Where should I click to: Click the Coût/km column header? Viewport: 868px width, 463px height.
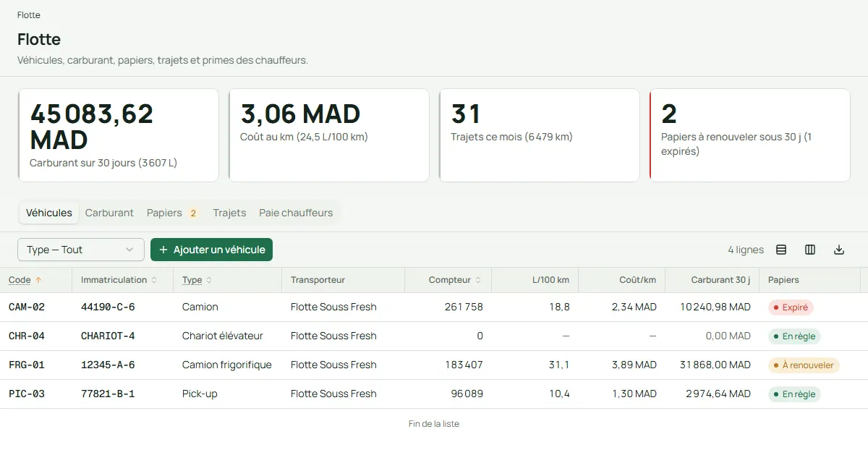click(638, 280)
